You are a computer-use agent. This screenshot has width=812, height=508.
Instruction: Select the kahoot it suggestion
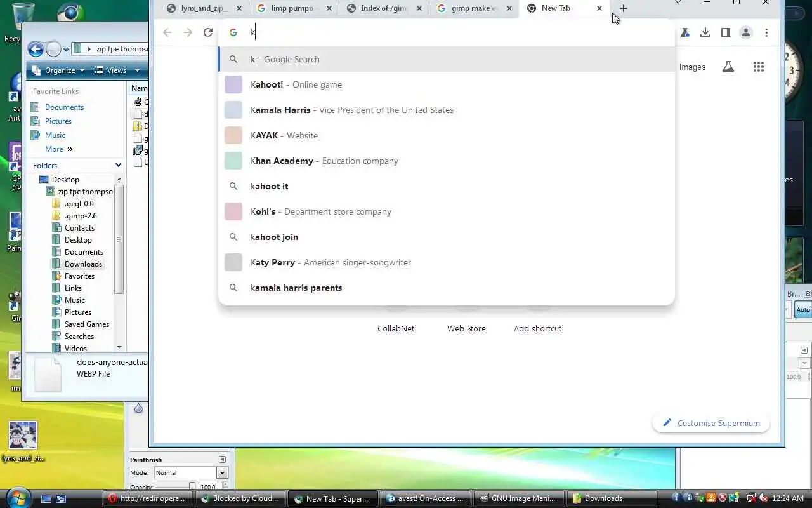tap(447, 186)
